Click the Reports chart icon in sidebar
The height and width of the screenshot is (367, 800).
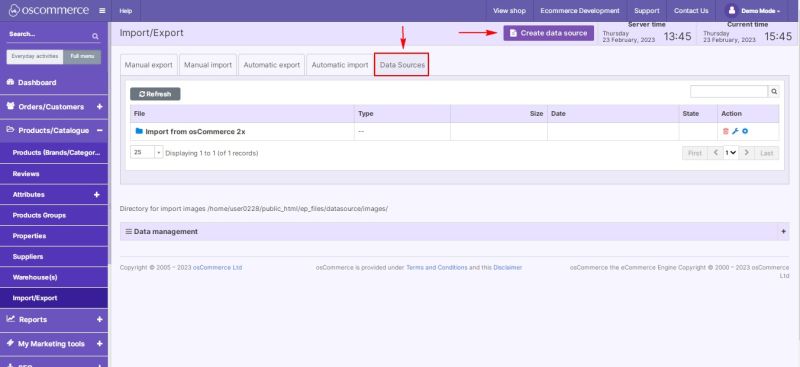point(11,319)
